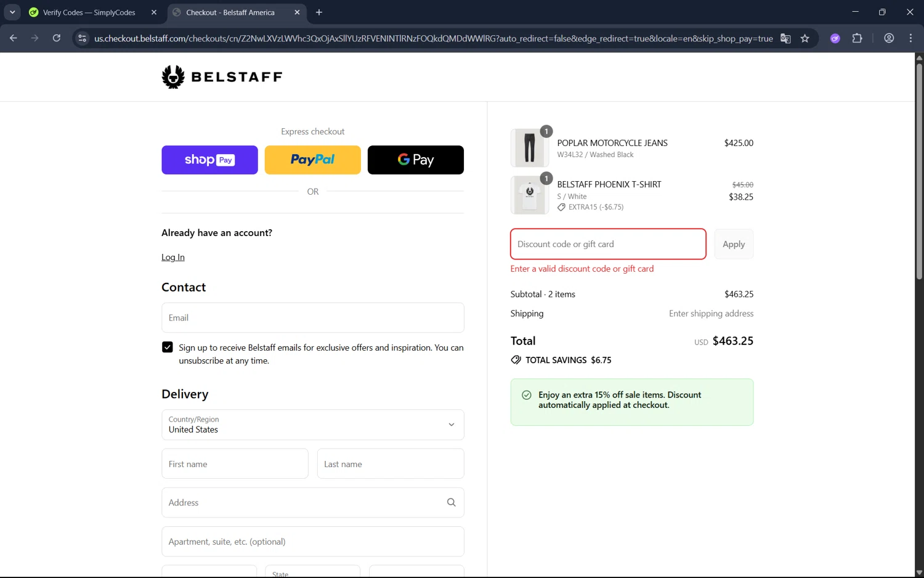Click the browser address bar URL

[433, 38]
